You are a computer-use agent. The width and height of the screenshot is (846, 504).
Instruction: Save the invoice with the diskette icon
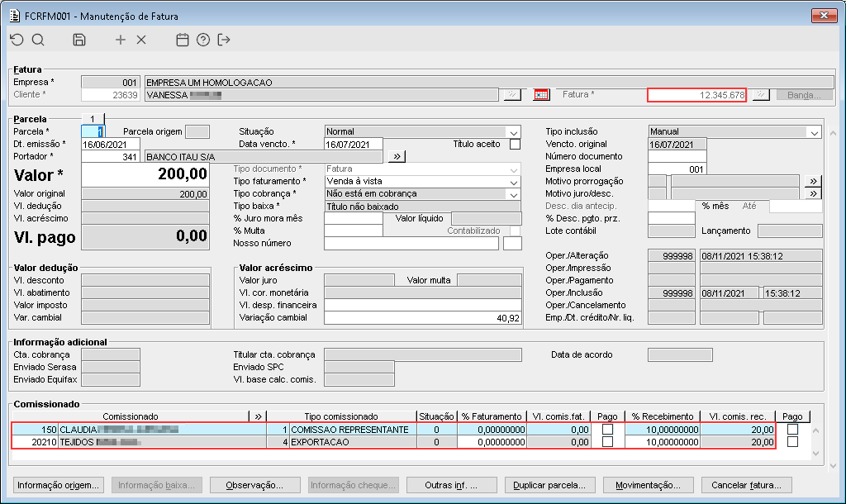coord(79,40)
